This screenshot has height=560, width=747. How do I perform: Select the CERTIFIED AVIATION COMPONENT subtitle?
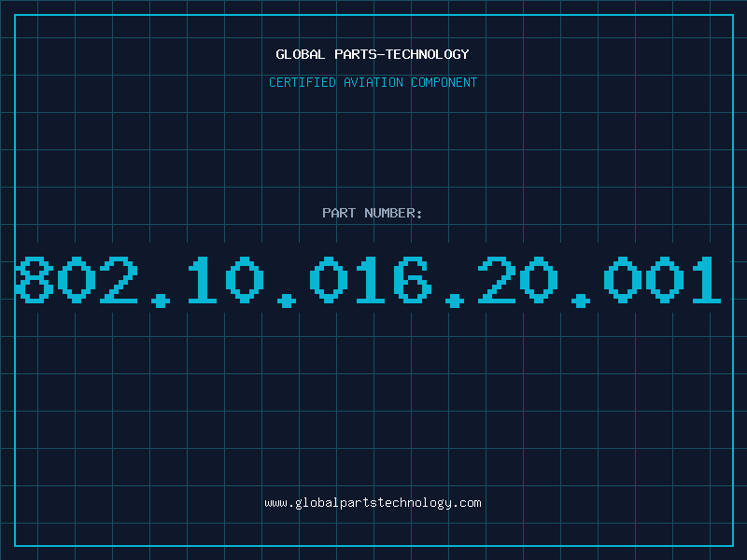click(x=373, y=82)
